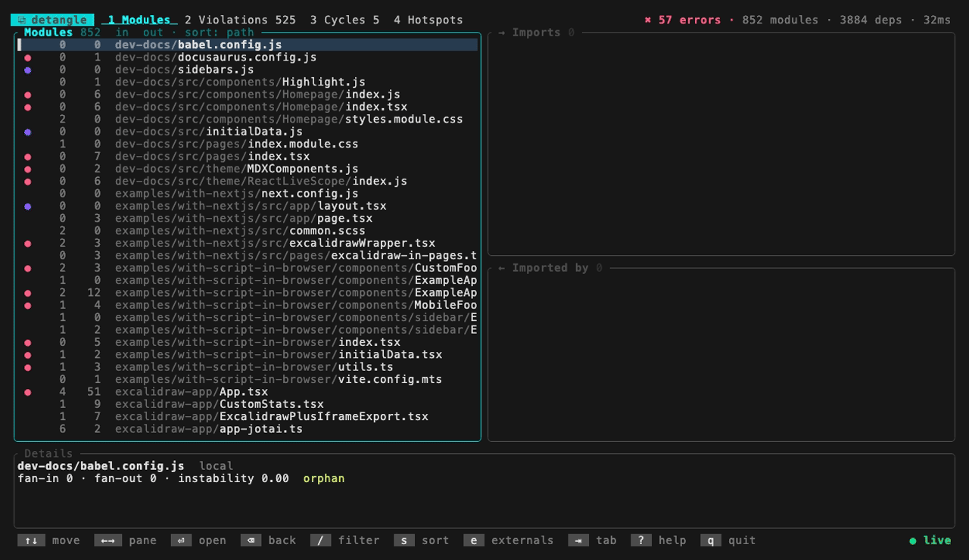Click the 852 modules status text
This screenshot has width=969, height=560.
tap(780, 20)
